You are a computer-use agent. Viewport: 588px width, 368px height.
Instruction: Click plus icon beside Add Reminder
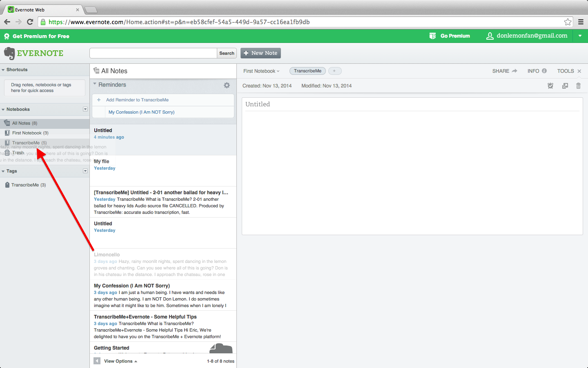[x=99, y=100]
